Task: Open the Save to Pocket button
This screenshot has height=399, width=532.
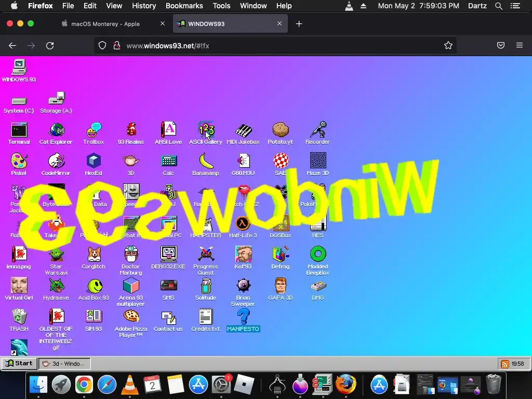Action: 501,45
